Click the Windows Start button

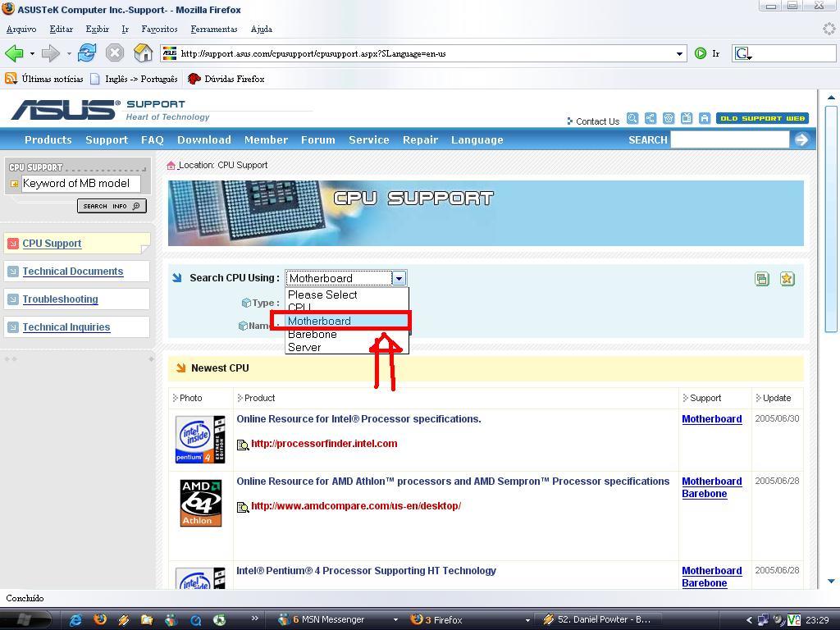pyautogui.click(x=25, y=620)
